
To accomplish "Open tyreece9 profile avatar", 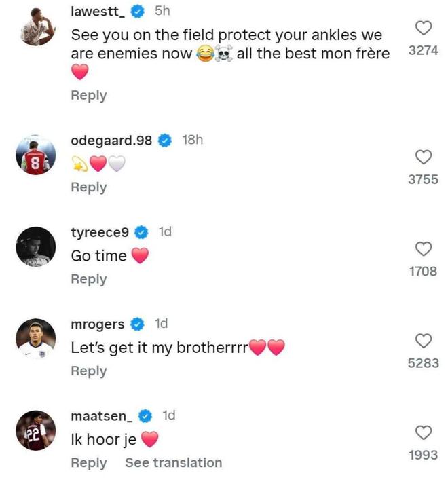I will click(x=36, y=246).
